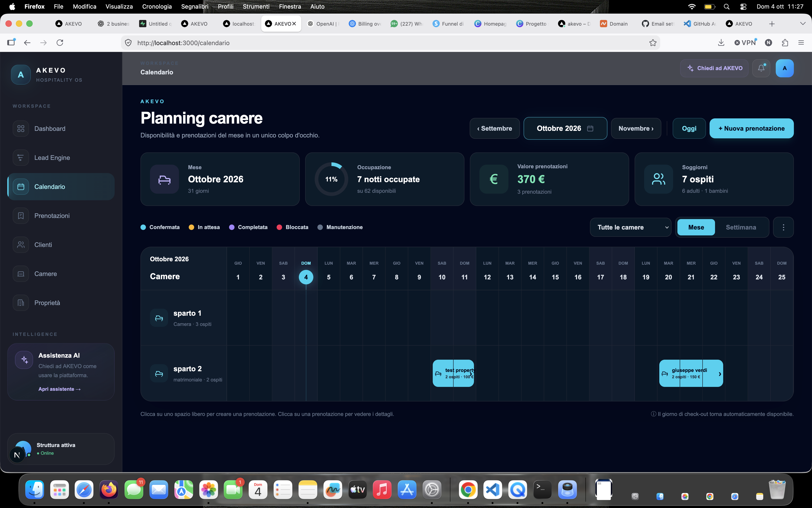List all tabs with the chevron button

pyautogui.click(x=803, y=24)
